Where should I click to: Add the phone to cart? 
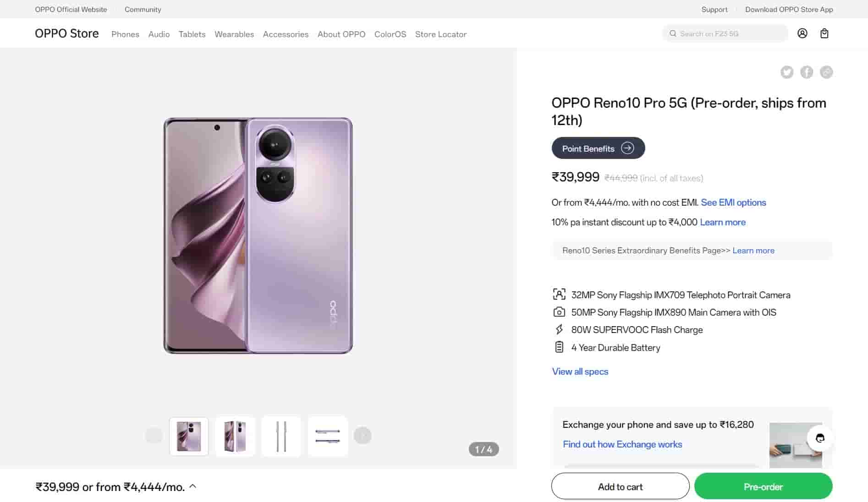tap(620, 486)
